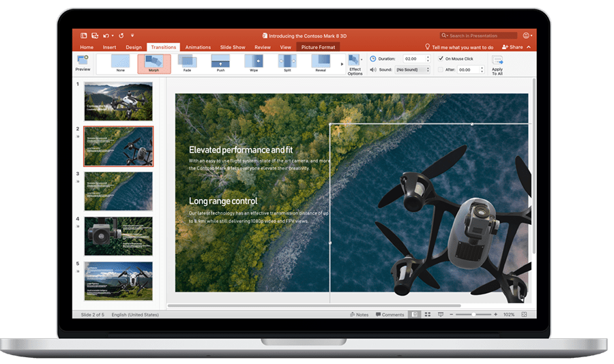Click the Long range control heading
Viewport: 614px width, 364px height.
tap(223, 201)
